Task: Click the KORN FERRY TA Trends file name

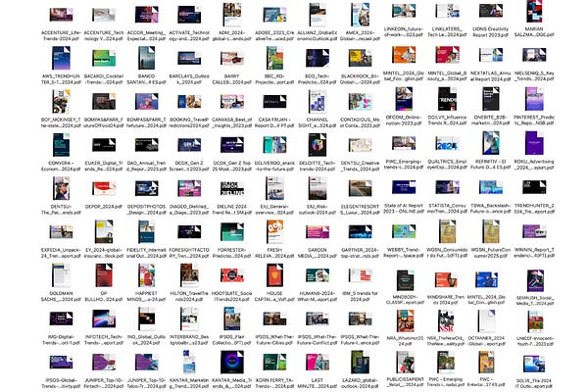Action: tap(274, 383)
